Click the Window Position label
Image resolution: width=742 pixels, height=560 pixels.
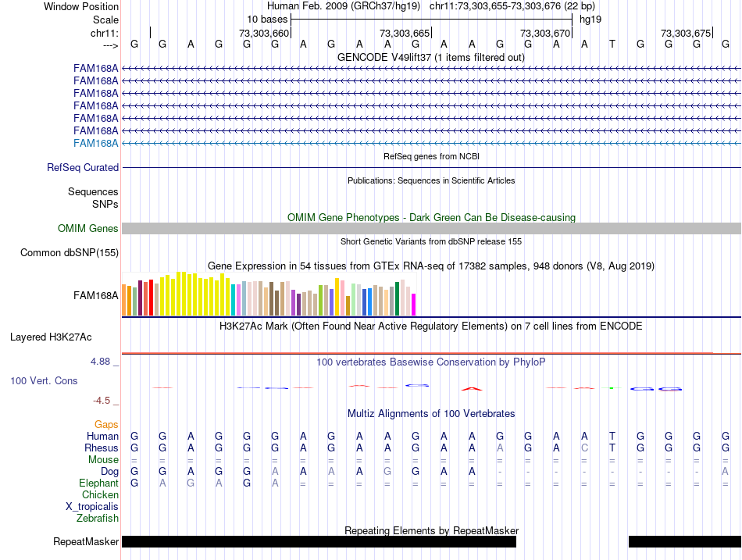coord(81,6)
